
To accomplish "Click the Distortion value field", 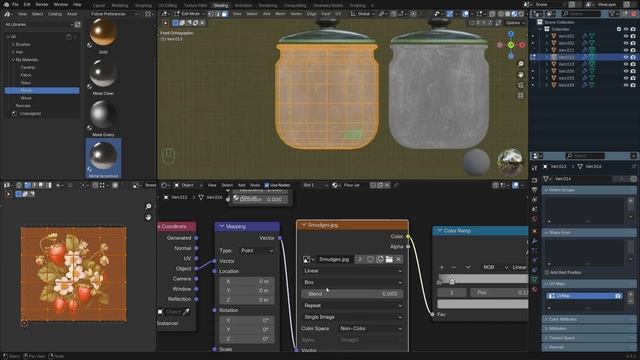I will coord(261,199).
